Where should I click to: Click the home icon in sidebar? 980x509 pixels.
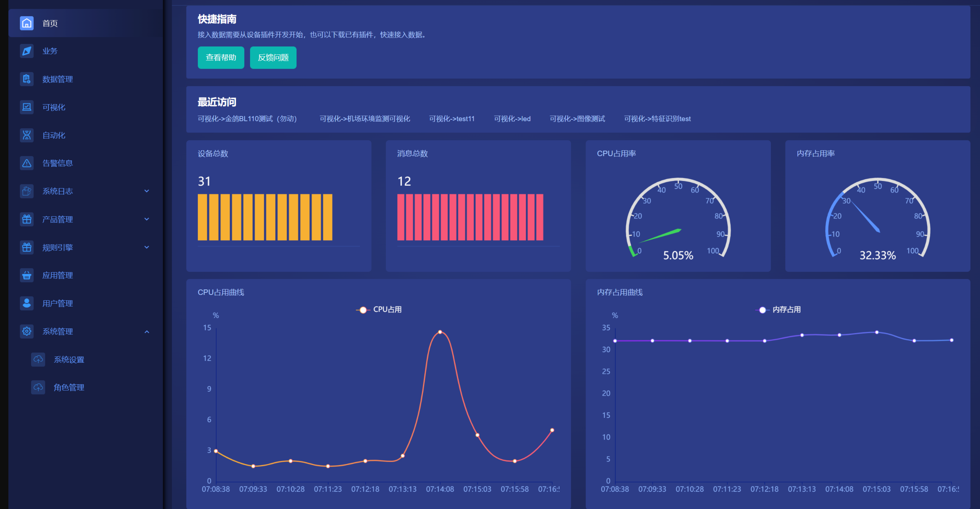pyautogui.click(x=27, y=23)
